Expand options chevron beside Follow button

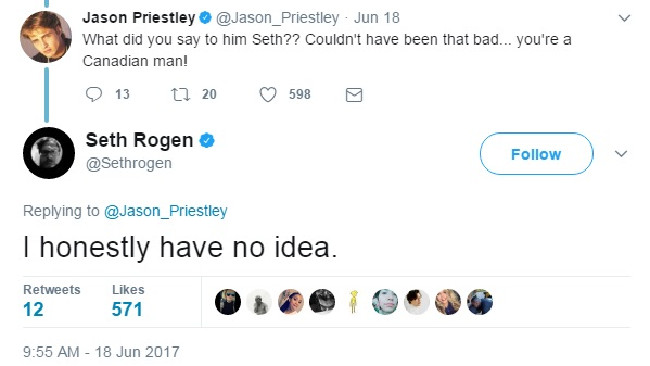pos(621,154)
